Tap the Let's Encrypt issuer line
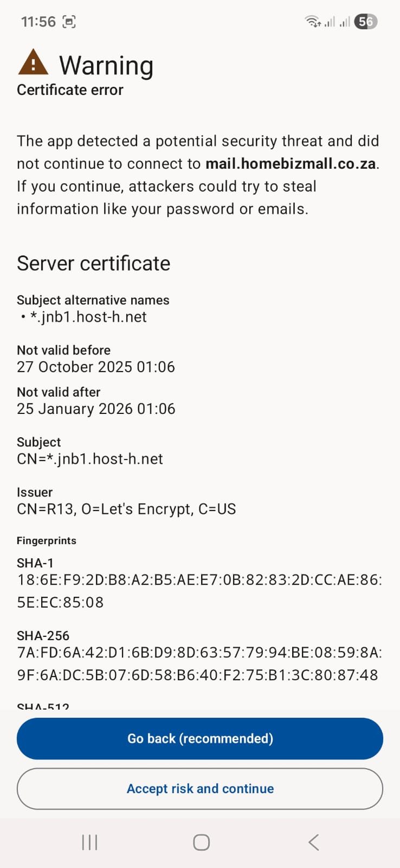 point(126,509)
